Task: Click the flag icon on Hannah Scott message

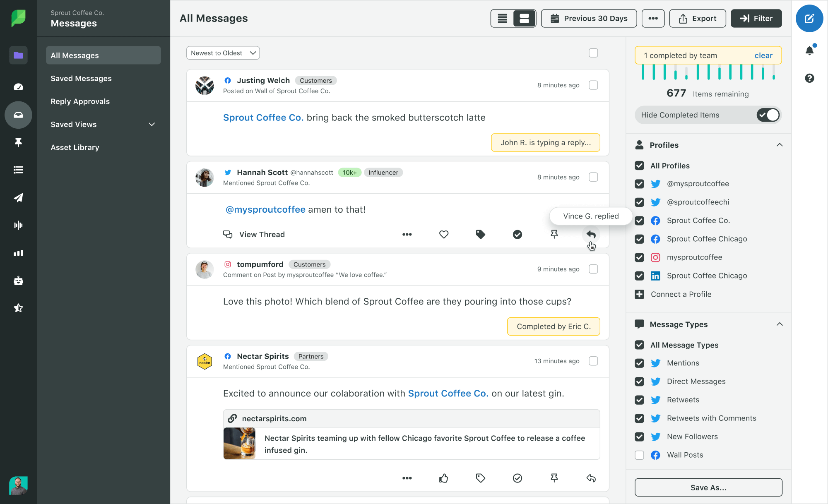Action: (554, 235)
